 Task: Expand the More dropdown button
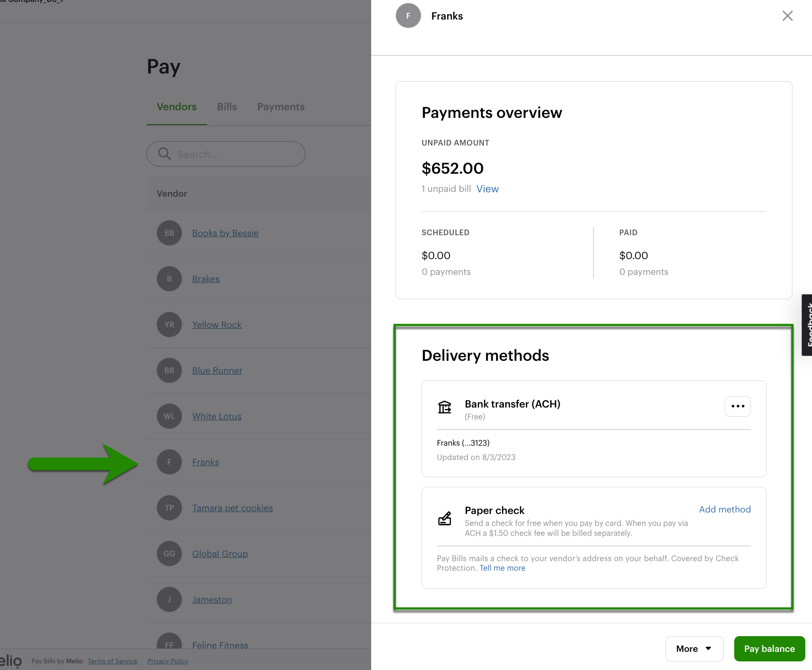(694, 649)
